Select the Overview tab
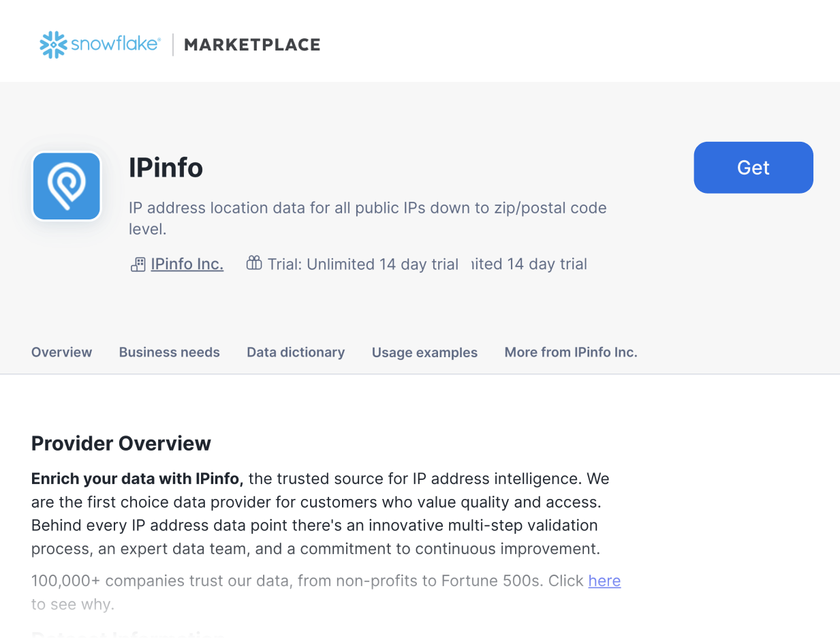 (x=61, y=352)
